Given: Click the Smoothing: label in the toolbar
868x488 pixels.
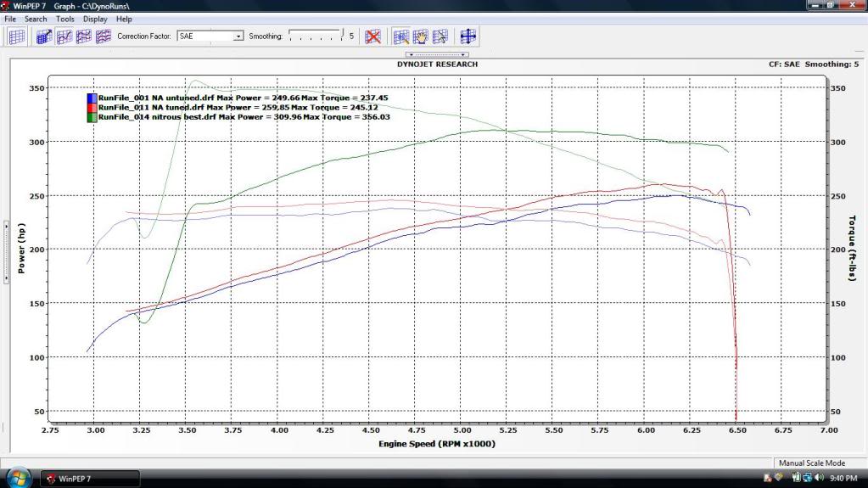Looking at the screenshot, I should pyautogui.click(x=266, y=36).
